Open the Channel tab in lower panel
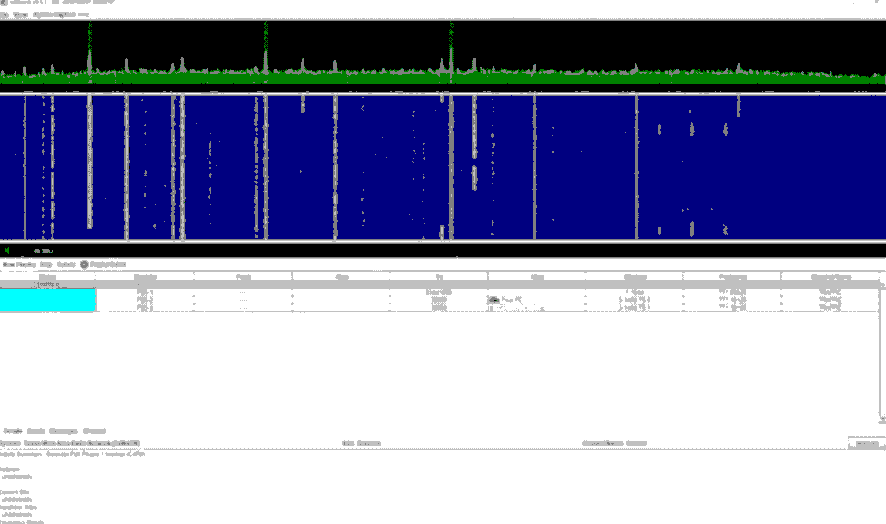Screen dimensions: 886x524 pyautogui.click(x=94, y=431)
